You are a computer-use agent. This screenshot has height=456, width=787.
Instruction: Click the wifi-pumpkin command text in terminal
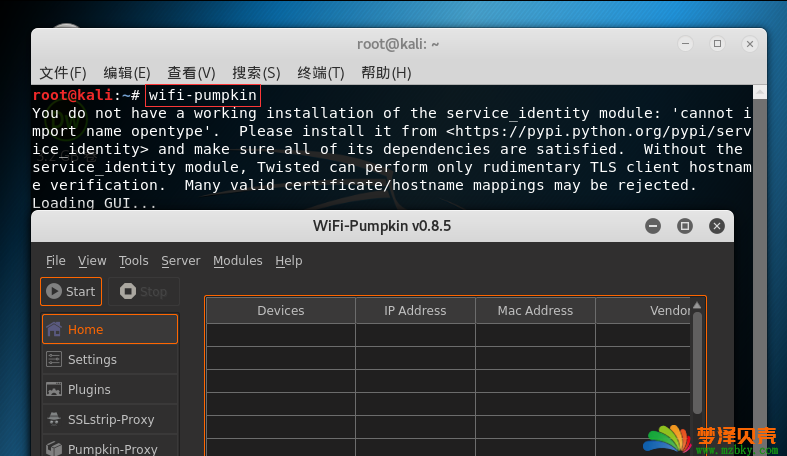203,95
